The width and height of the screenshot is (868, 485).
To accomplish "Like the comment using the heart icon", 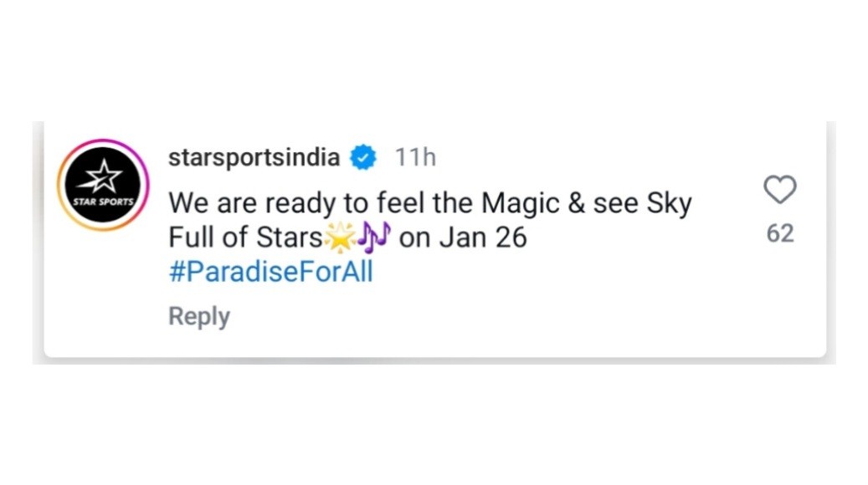I will pyautogui.click(x=779, y=191).
